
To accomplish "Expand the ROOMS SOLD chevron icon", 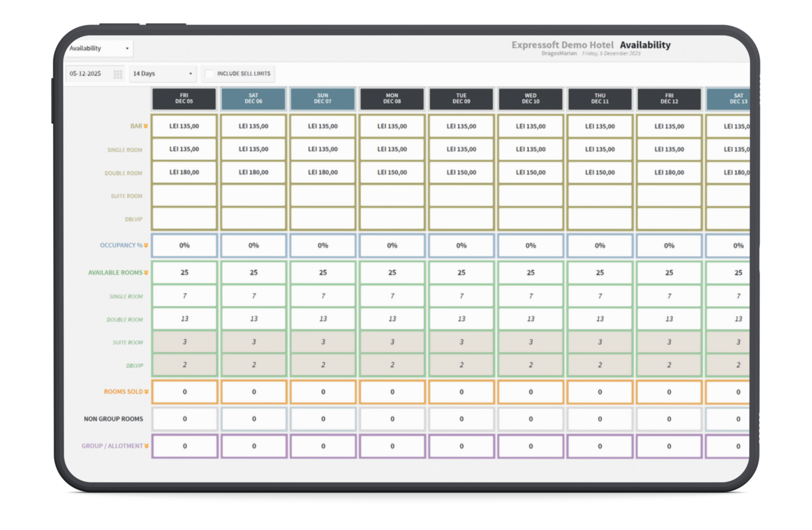I will coord(146,392).
